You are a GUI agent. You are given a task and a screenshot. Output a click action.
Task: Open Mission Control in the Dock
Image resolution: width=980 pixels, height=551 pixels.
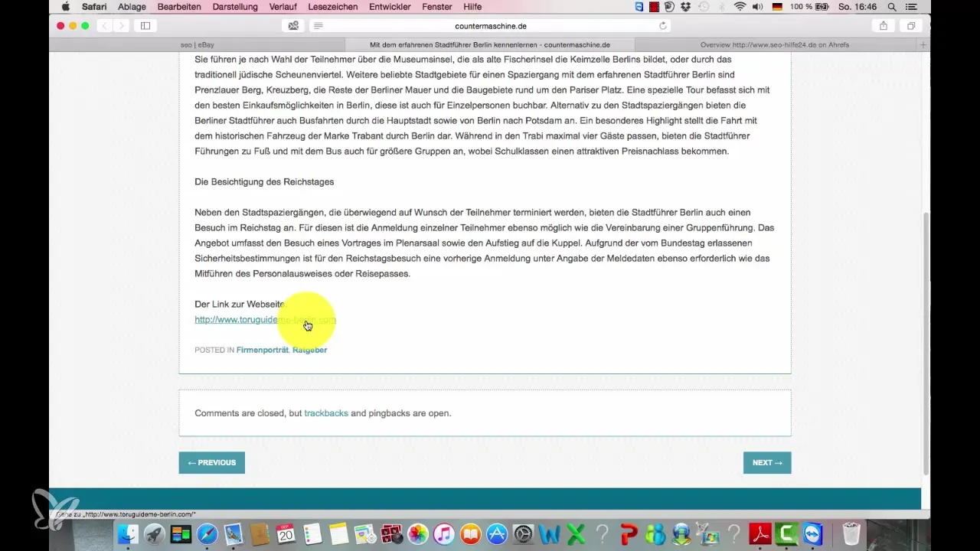coord(181,533)
